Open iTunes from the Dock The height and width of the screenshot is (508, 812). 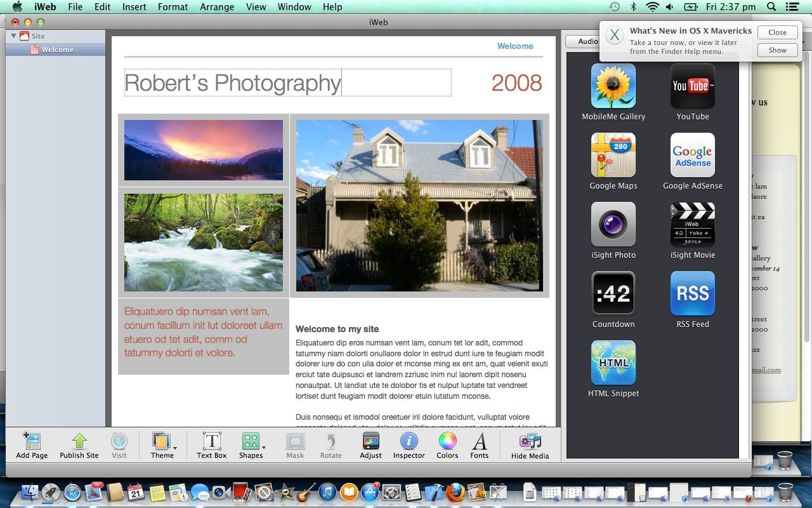pos(327,492)
